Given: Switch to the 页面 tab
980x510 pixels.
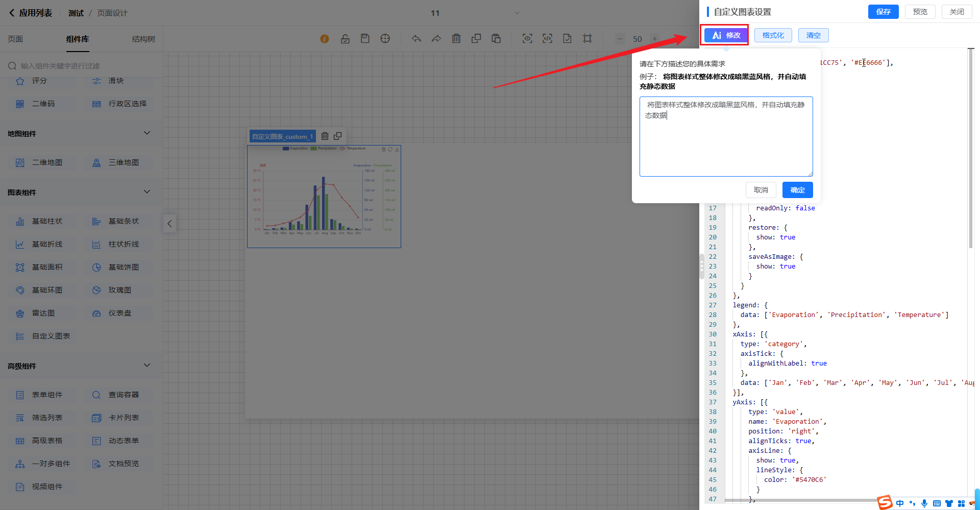Looking at the screenshot, I should pos(15,39).
